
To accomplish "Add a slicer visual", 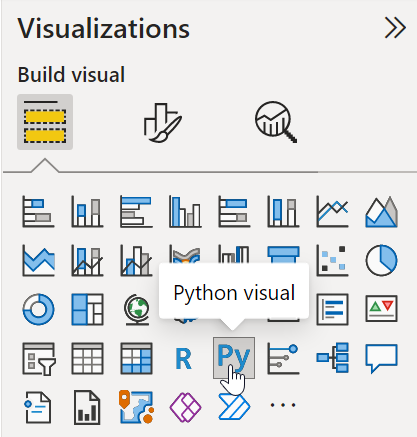I will [x=38, y=358].
